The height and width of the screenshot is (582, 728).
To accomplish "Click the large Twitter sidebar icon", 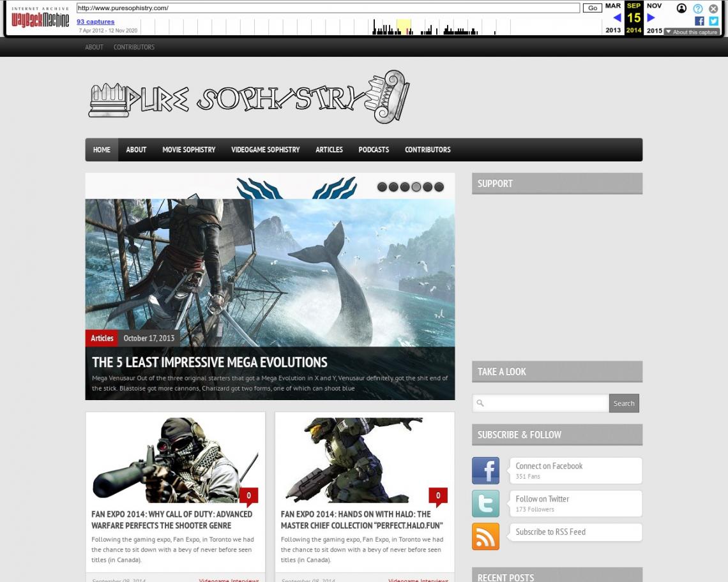I will 485,504.
